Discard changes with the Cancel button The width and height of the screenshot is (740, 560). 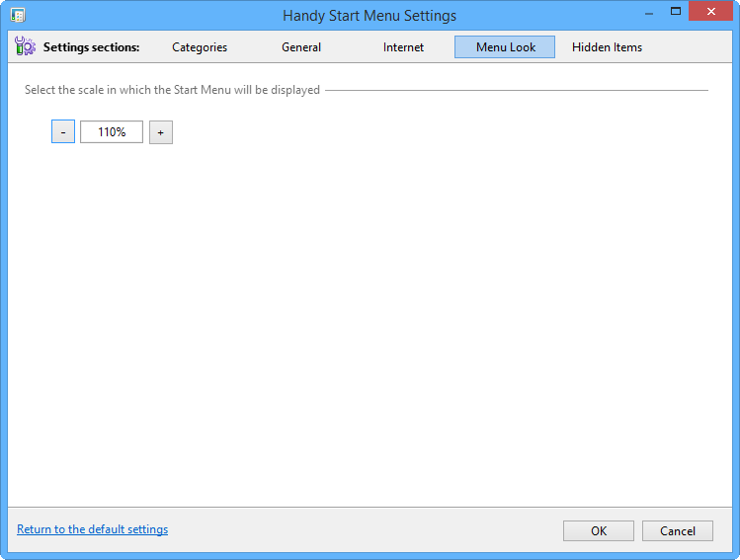pyautogui.click(x=678, y=531)
